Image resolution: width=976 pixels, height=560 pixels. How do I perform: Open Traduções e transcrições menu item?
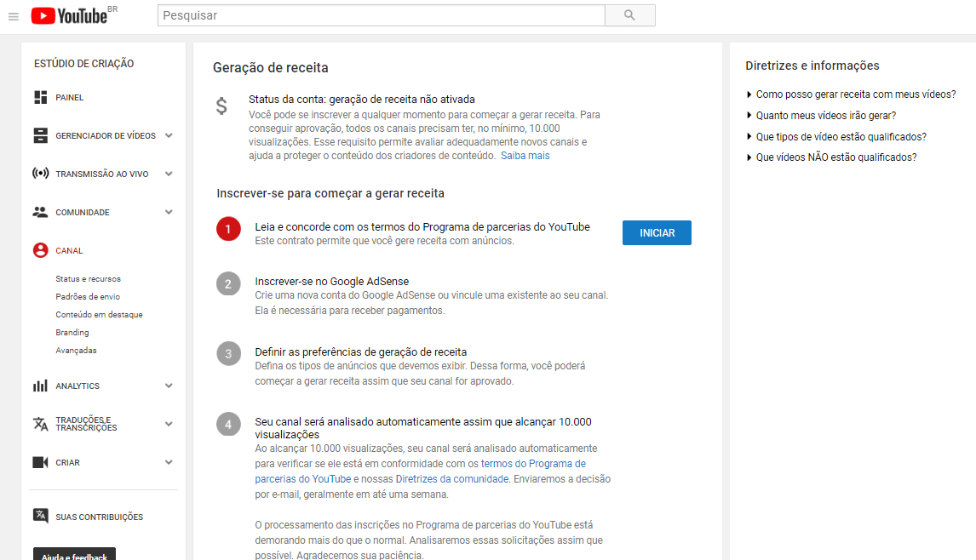click(86, 424)
